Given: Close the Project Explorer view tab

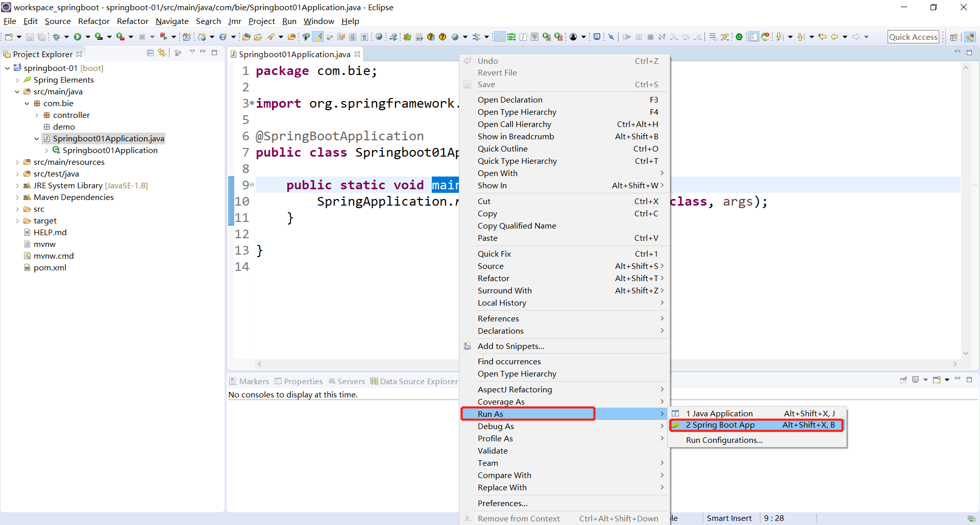Looking at the screenshot, I should click(79, 54).
